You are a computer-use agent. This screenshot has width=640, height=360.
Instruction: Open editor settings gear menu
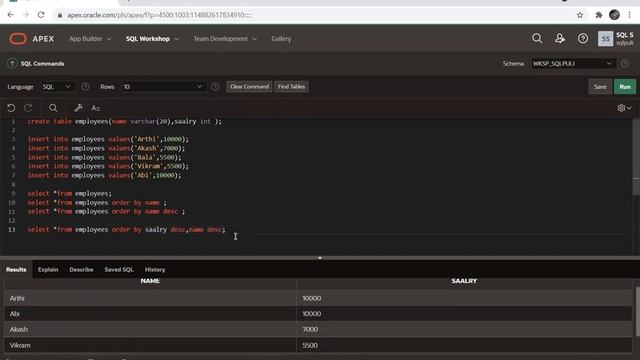[x=624, y=108]
